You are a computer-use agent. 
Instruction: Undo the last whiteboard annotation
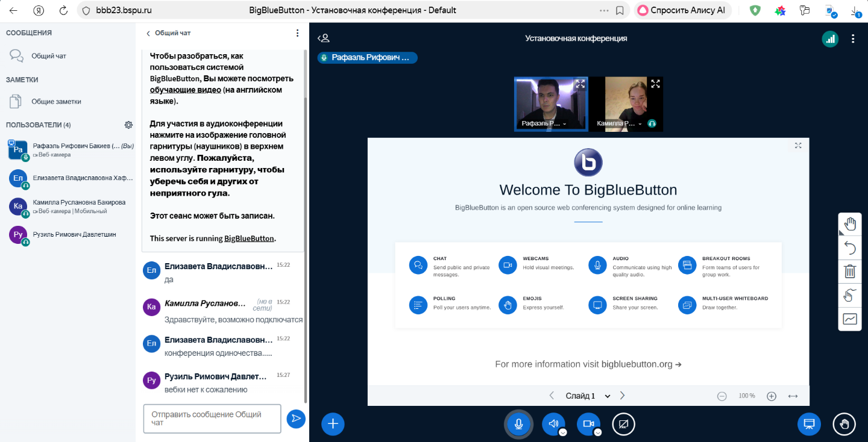850,247
